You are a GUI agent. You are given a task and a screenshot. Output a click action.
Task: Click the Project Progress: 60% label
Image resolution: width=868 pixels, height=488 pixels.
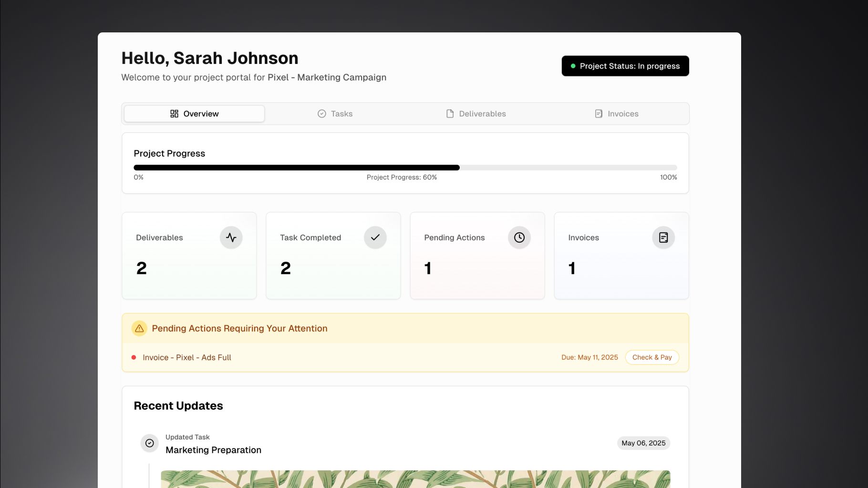(x=402, y=177)
